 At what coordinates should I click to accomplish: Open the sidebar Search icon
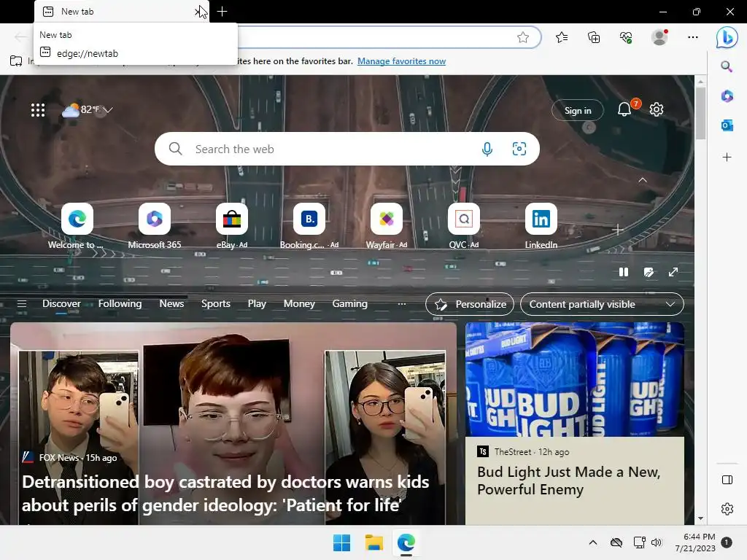pyautogui.click(x=727, y=66)
